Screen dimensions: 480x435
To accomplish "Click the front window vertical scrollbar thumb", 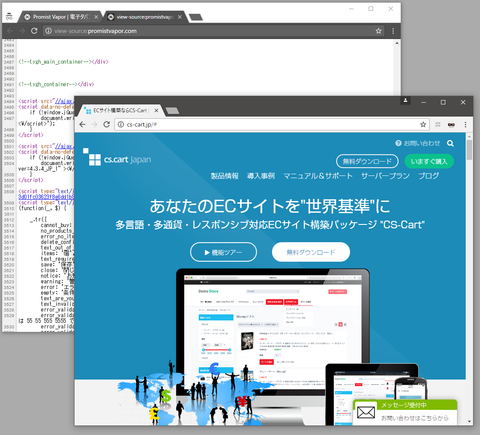I will coord(469,150).
